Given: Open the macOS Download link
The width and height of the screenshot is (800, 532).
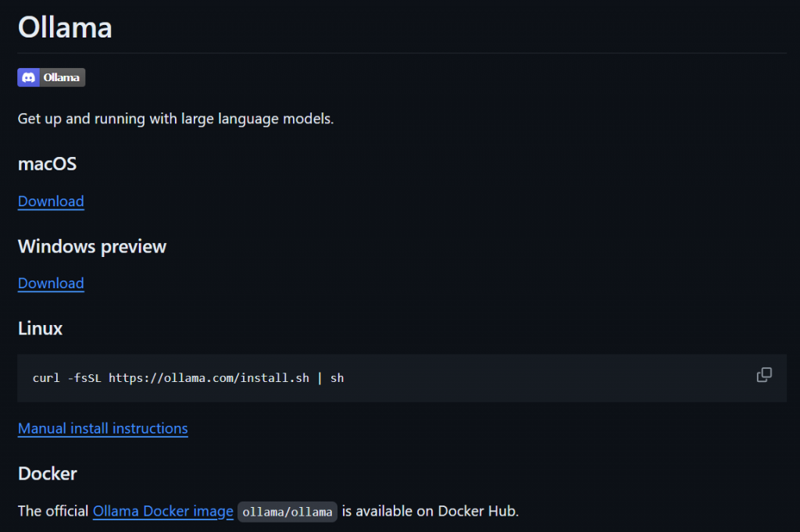Looking at the screenshot, I should [51, 202].
